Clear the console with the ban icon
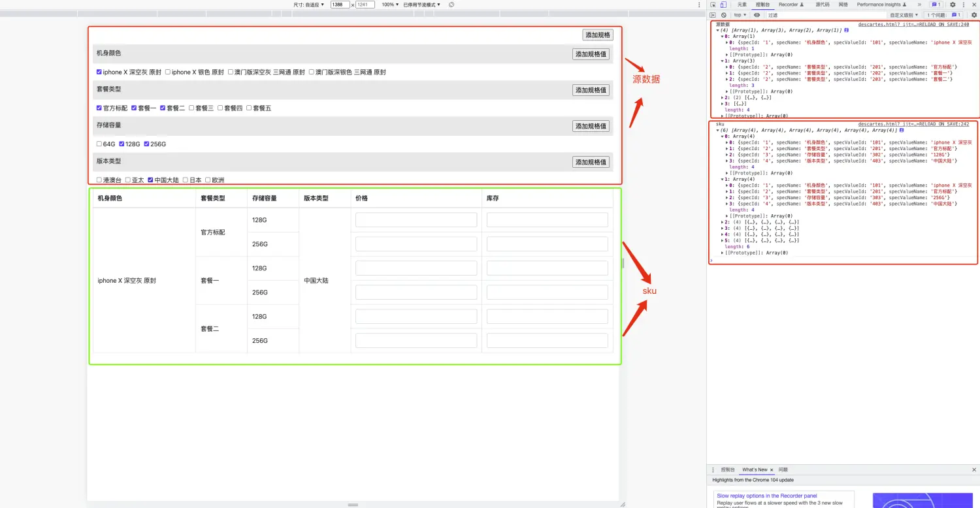This screenshot has height=508, width=980. tap(724, 15)
